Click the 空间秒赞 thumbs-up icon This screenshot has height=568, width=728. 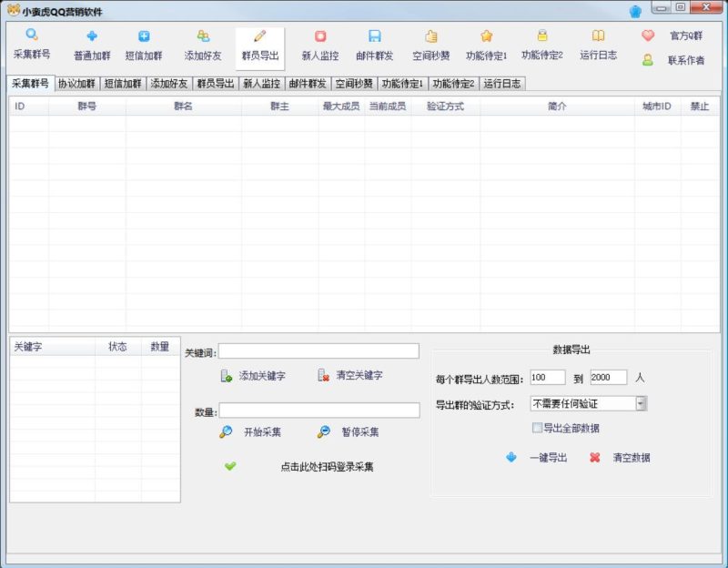click(x=431, y=37)
